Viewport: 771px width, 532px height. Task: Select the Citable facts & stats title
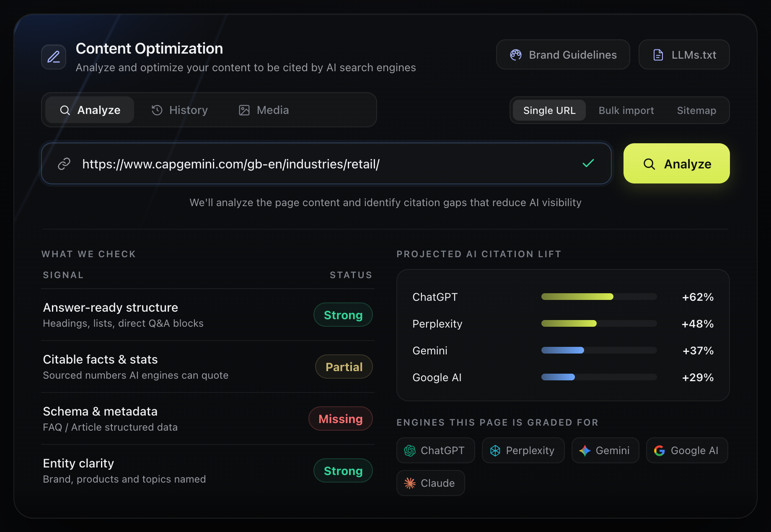click(x=101, y=359)
